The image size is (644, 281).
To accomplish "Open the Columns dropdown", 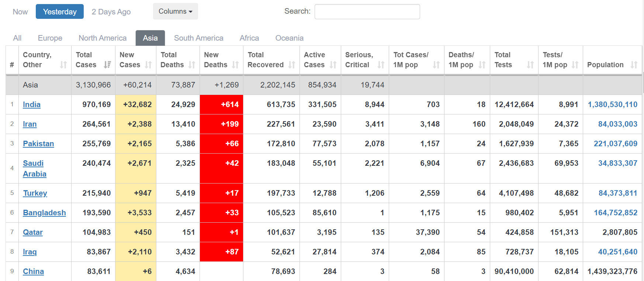I will (176, 11).
